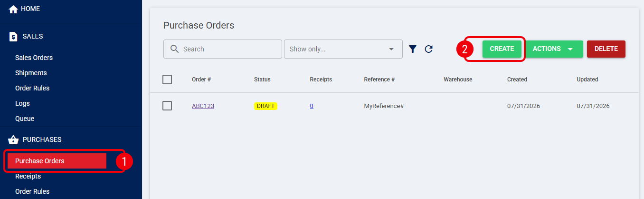Open the sales Queue menu item
Image resolution: width=644 pixels, height=199 pixels.
click(x=25, y=119)
